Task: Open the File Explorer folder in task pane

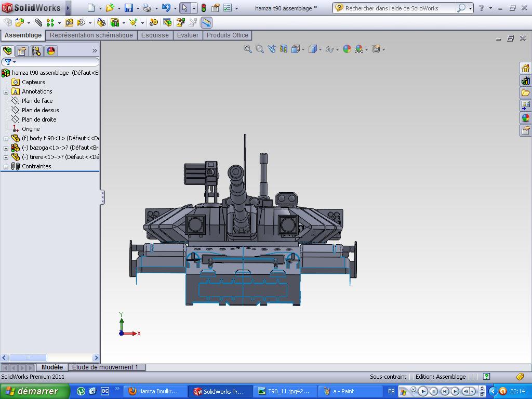Action: pyautogui.click(x=525, y=93)
